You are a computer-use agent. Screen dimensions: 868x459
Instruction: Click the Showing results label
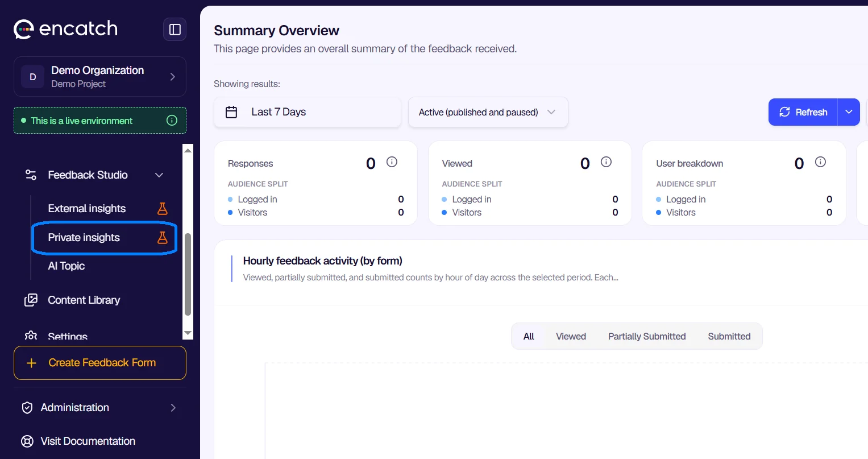tap(247, 84)
